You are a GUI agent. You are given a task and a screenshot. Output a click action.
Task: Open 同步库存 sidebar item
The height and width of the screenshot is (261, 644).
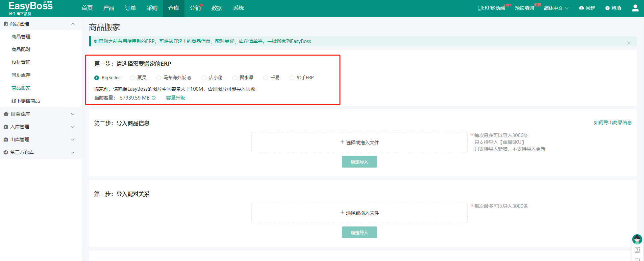(21, 75)
